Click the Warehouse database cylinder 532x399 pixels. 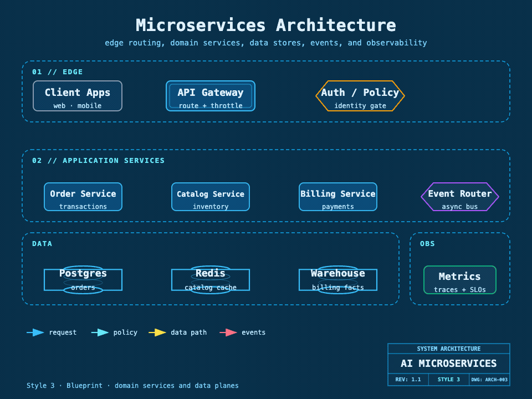click(338, 280)
